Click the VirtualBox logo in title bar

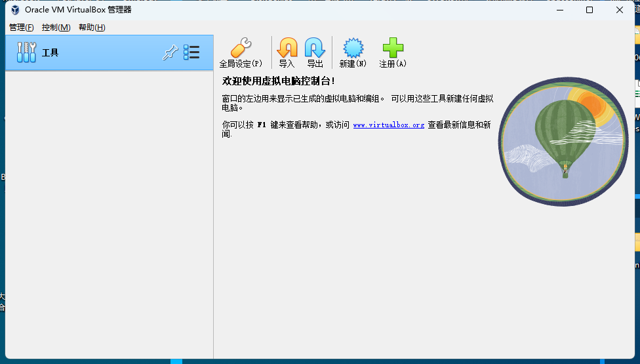[x=15, y=10]
